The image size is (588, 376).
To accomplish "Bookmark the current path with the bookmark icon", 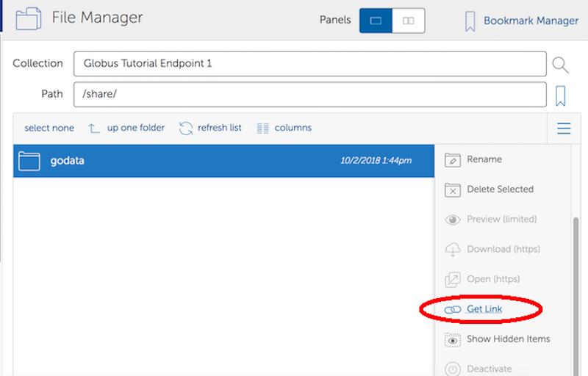I will (x=560, y=96).
